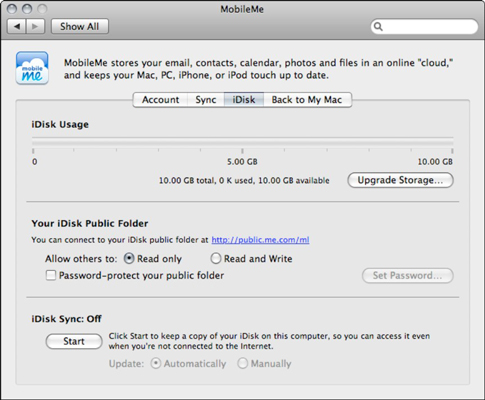The width and height of the screenshot is (485, 400).
Task: Click the MobileMe cloud icon
Action: click(x=32, y=68)
